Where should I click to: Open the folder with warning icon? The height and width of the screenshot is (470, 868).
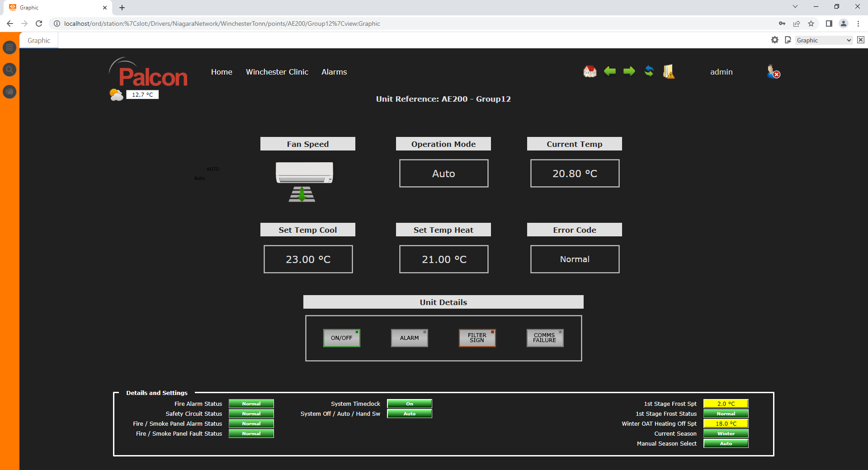(669, 71)
